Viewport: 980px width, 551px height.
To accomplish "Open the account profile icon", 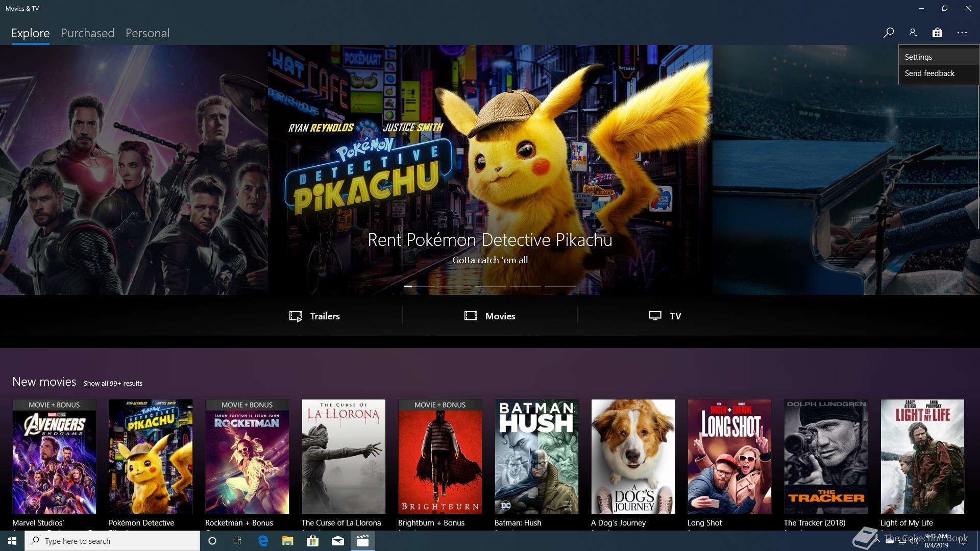I will [913, 33].
